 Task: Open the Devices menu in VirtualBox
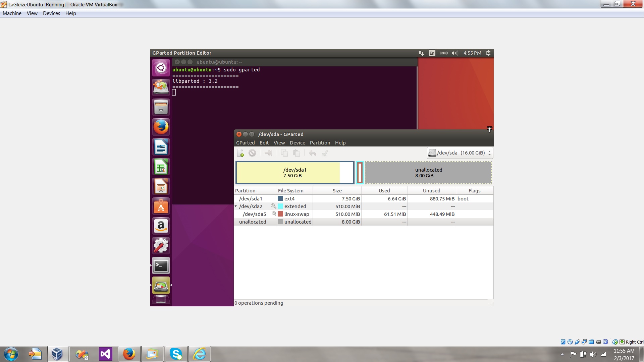(x=51, y=13)
